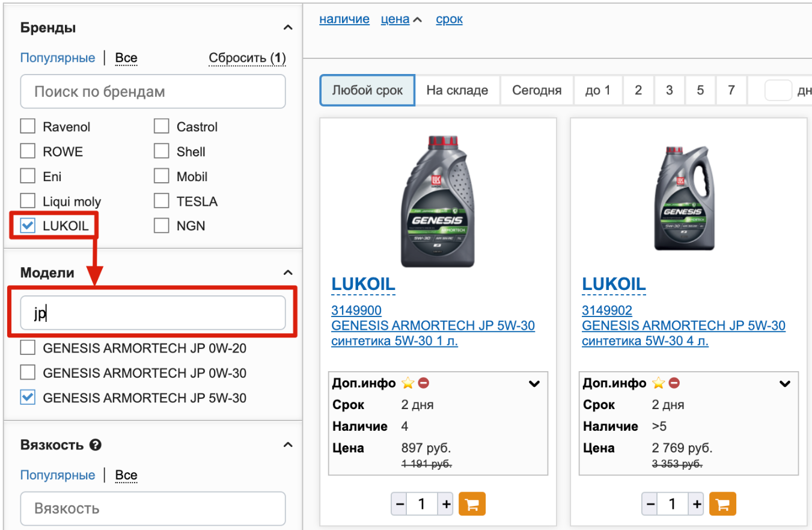The height and width of the screenshot is (530, 812).
Task: Expand Доп.инфо chevron in 3149902 card
Action: 785,383
